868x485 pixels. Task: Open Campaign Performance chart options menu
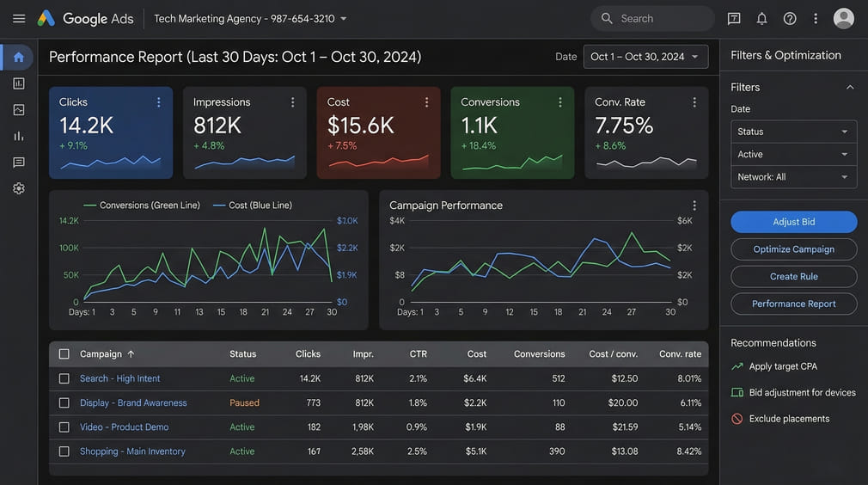[x=694, y=206]
